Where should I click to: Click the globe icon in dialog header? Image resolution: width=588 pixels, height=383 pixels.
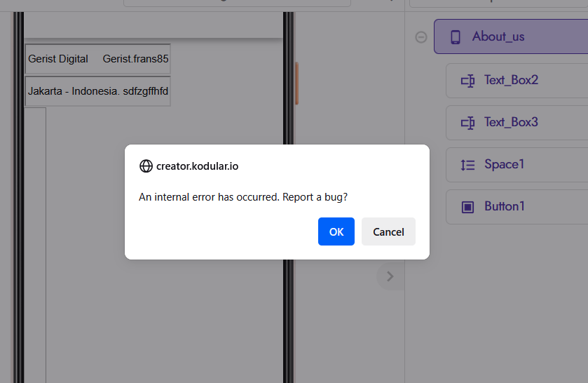[146, 166]
